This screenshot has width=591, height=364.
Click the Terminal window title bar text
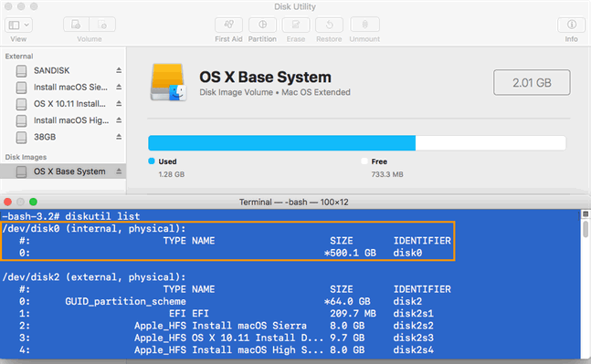tap(293, 203)
